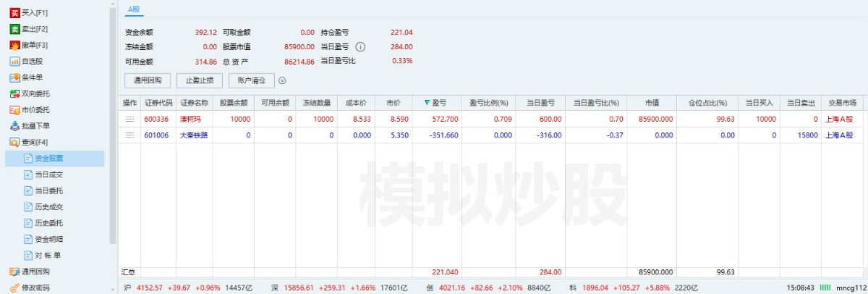This screenshot has width=868, height=294.
Task: Click the 撤单 cancel order icon
Action: point(14,45)
